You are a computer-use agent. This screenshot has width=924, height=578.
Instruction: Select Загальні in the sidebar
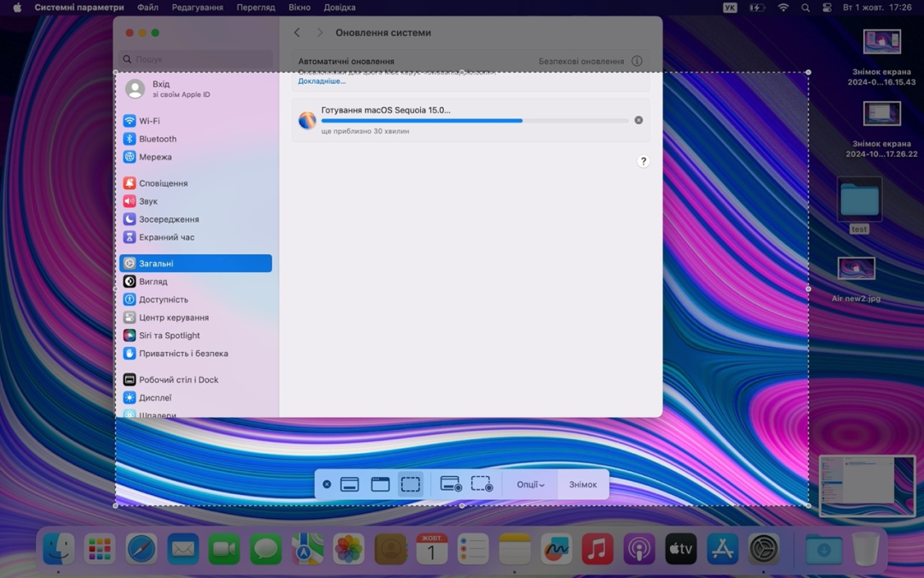[196, 264]
